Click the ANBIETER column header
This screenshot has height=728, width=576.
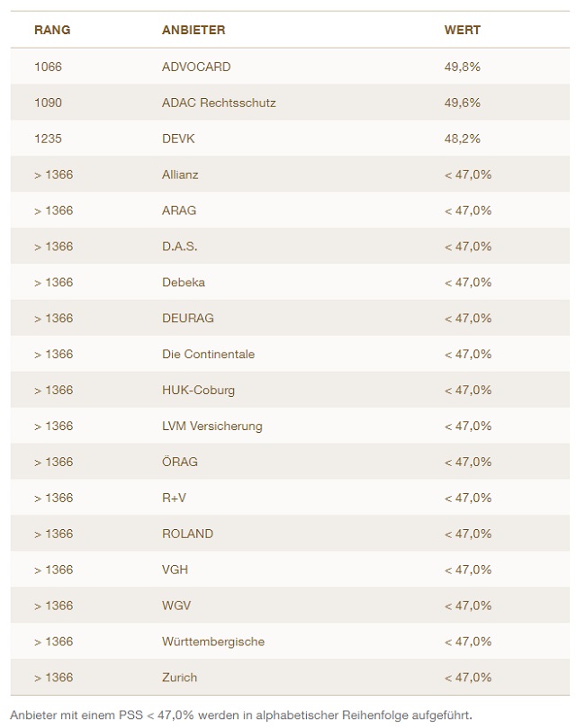click(x=193, y=30)
